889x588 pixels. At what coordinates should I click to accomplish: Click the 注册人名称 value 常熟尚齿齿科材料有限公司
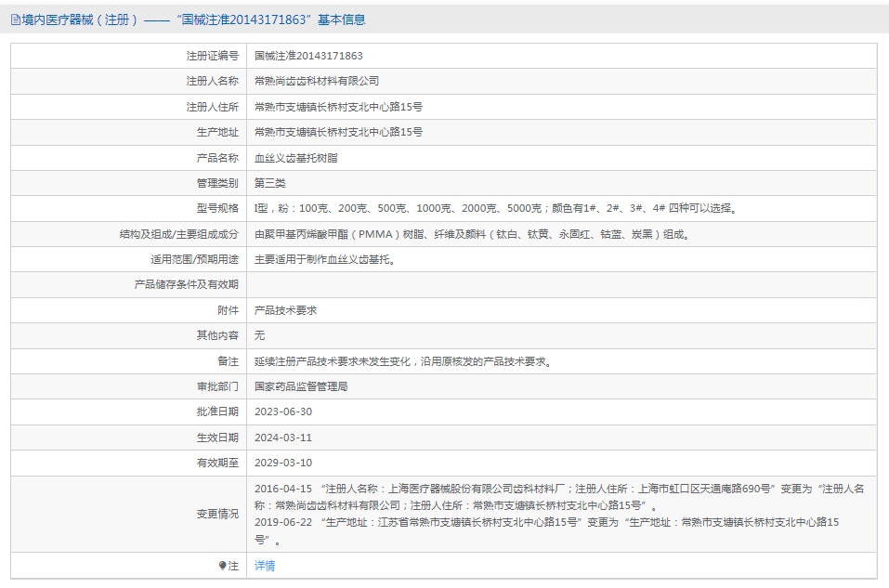click(x=317, y=81)
